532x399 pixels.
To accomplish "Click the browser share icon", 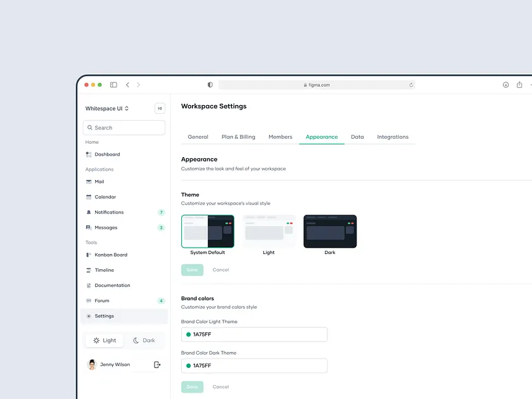I will click(x=519, y=85).
